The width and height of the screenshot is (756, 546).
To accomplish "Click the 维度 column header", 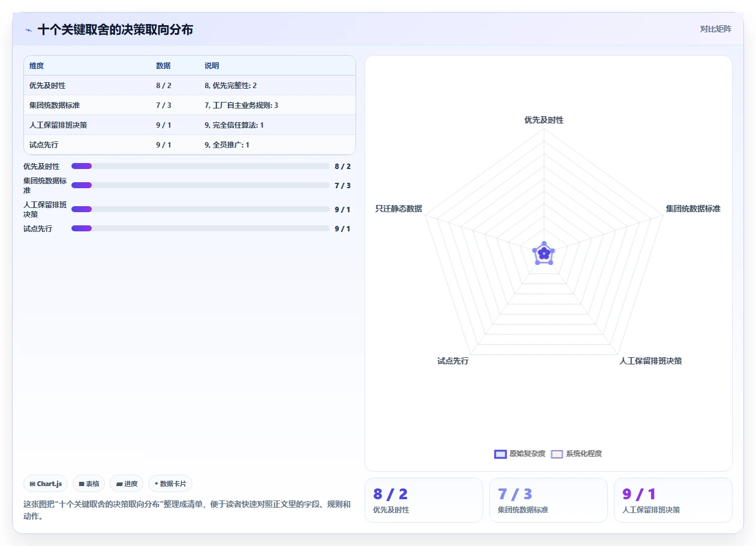I will [x=37, y=65].
